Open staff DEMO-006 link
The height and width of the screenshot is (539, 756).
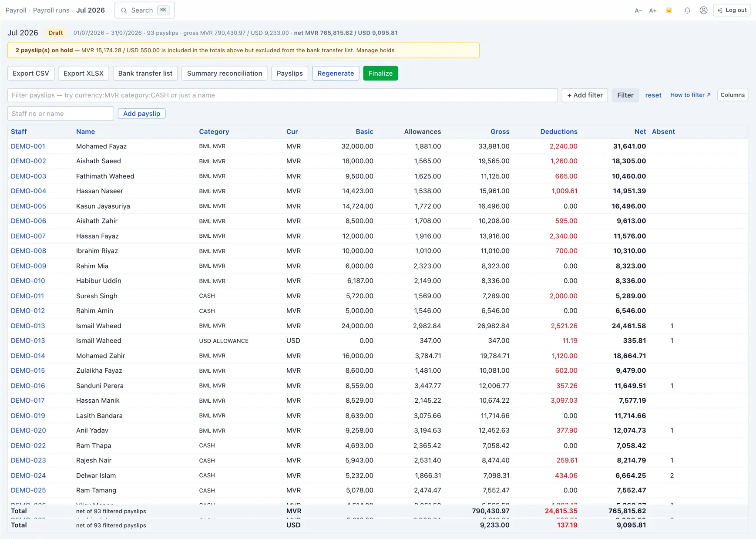pyautogui.click(x=28, y=221)
